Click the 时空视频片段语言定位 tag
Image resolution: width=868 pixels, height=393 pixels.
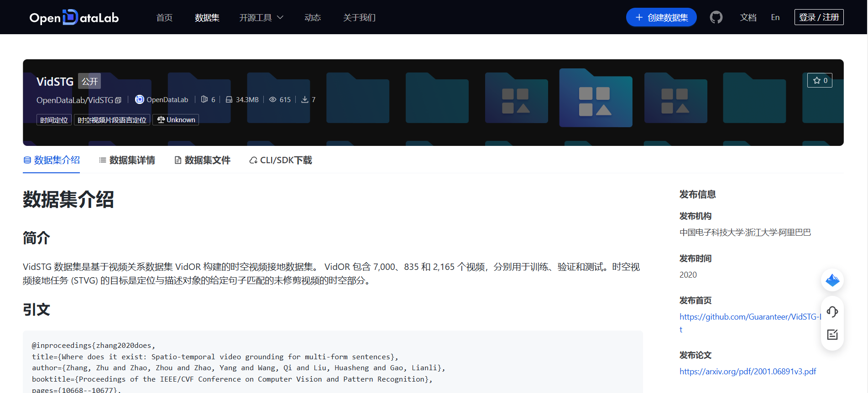[112, 120]
